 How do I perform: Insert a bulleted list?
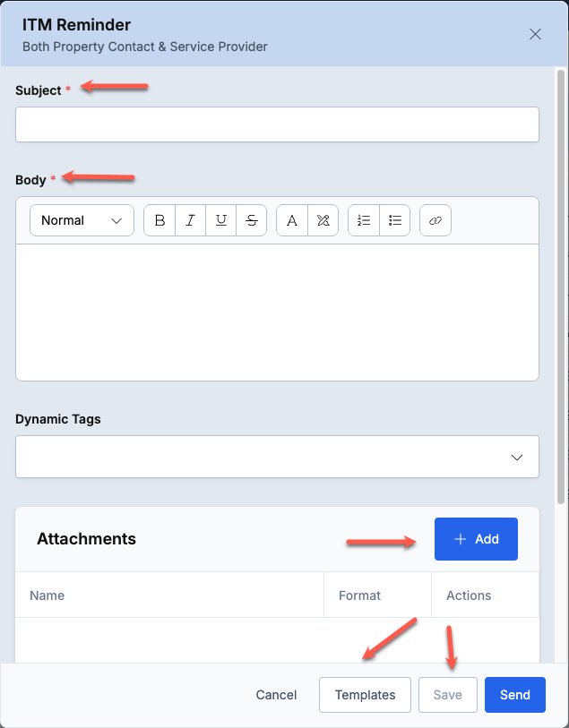pyautogui.click(x=395, y=220)
